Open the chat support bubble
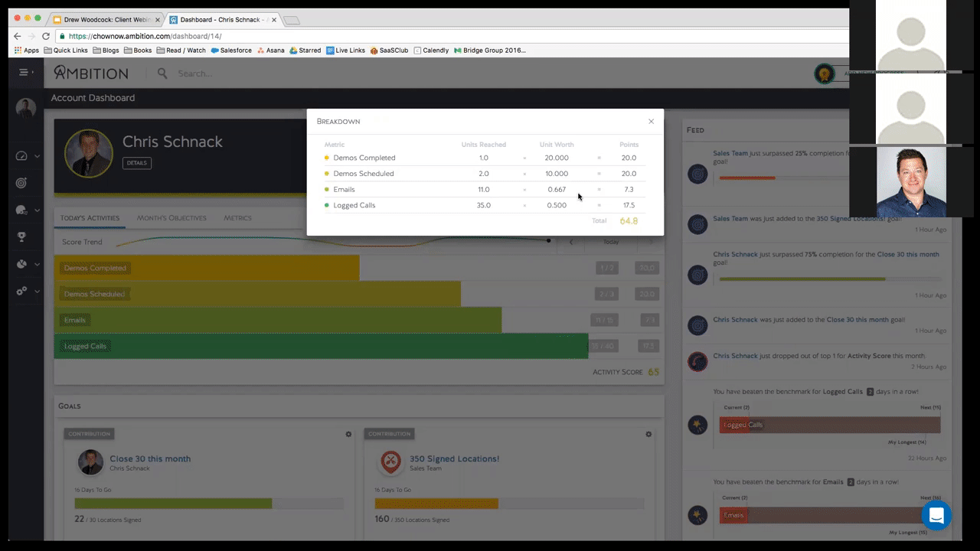Screen dimensions: 980x551 pos(936,515)
